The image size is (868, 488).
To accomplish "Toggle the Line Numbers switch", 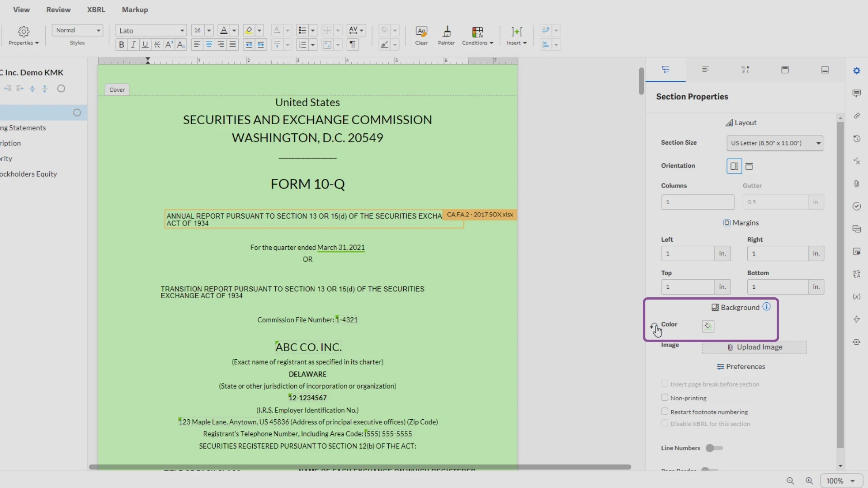I will [714, 448].
